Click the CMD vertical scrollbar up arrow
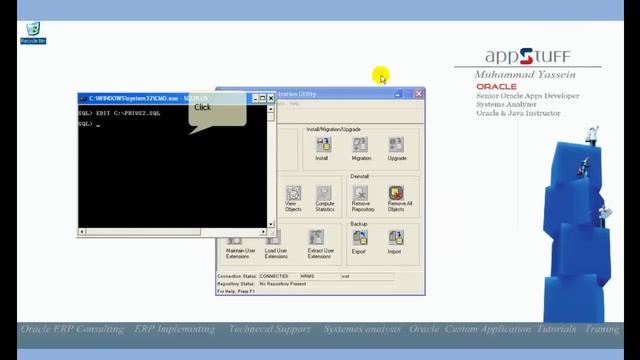This screenshot has width=640, height=360. [x=271, y=109]
